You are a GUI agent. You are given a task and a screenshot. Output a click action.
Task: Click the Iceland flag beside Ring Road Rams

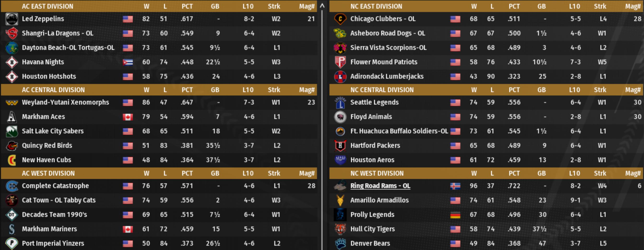coord(455,186)
